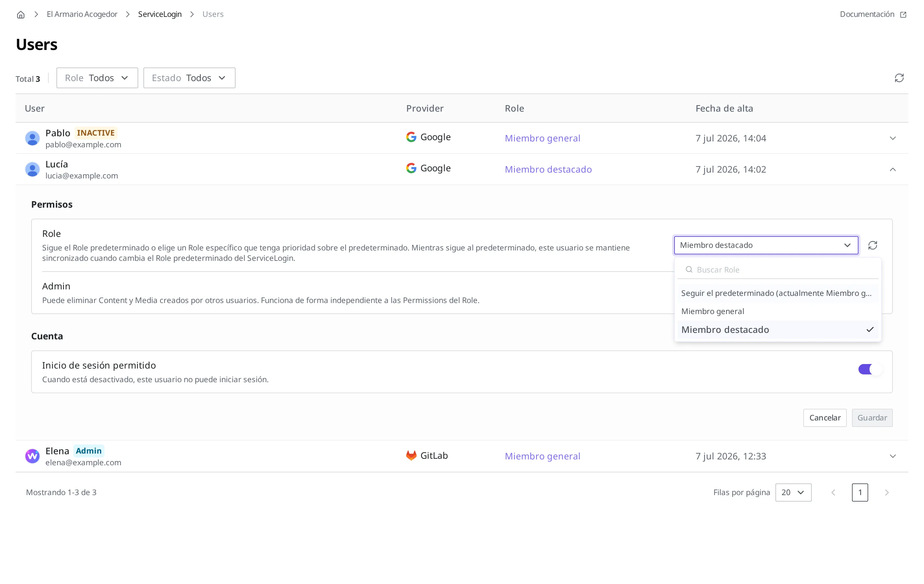Collapse Lucía's expanded row
The height and width of the screenshot is (584, 924).
coord(893,169)
